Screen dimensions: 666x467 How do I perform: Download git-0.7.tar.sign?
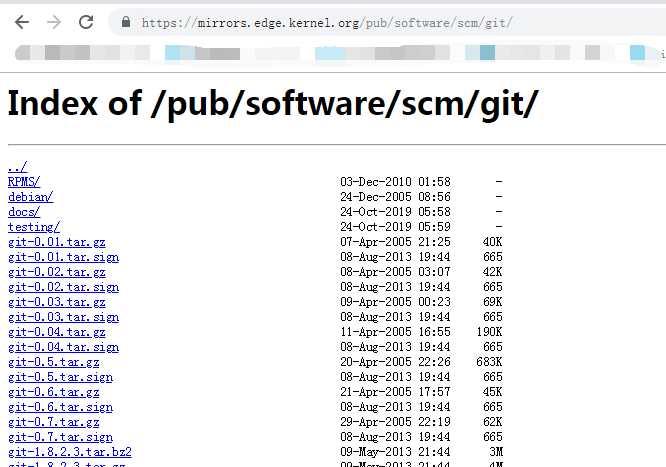tap(60, 437)
